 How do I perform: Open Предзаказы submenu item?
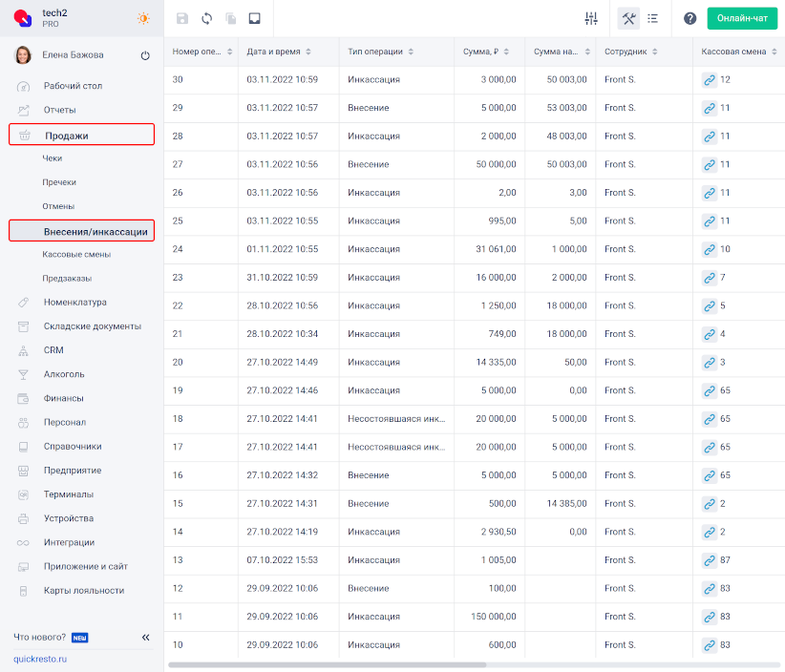pos(67,278)
